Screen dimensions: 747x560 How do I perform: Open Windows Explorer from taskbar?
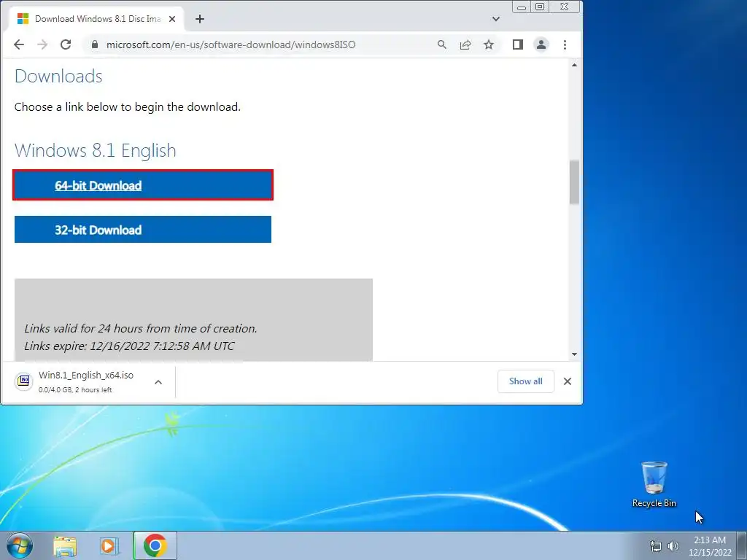pos(65,546)
